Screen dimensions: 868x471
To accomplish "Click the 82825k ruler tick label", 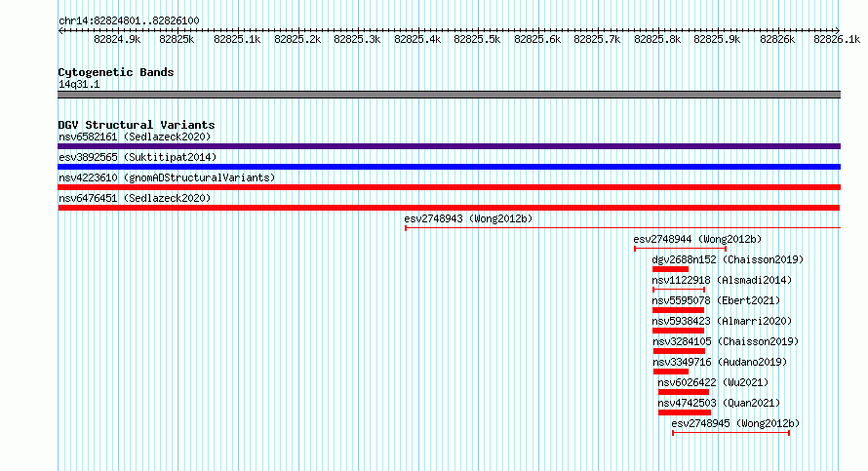I will pyautogui.click(x=177, y=39).
